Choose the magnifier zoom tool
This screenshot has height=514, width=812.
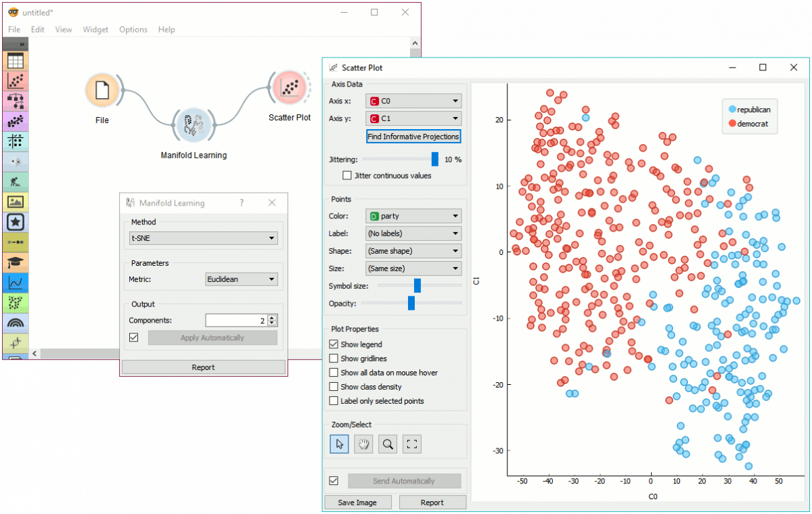[x=388, y=444]
